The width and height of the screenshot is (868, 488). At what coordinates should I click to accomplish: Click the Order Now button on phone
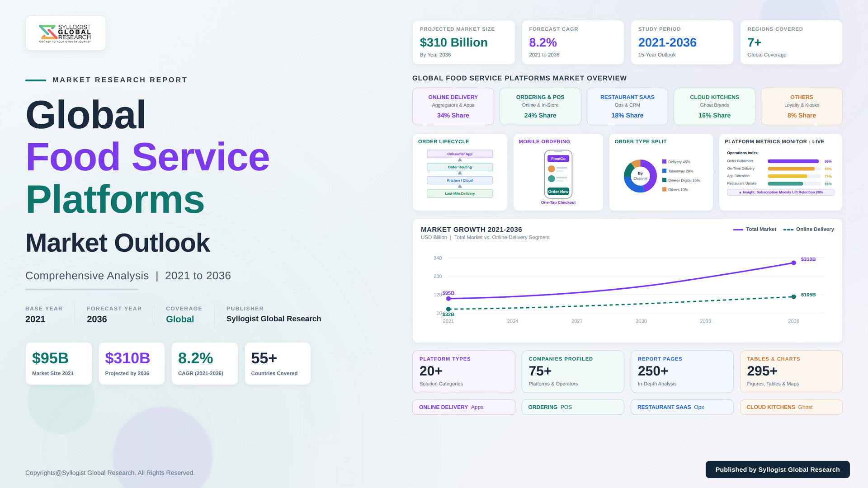tap(558, 192)
